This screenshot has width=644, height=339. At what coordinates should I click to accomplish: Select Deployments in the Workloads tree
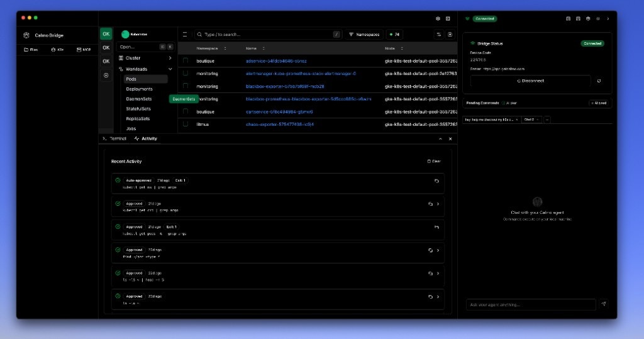(139, 89)
